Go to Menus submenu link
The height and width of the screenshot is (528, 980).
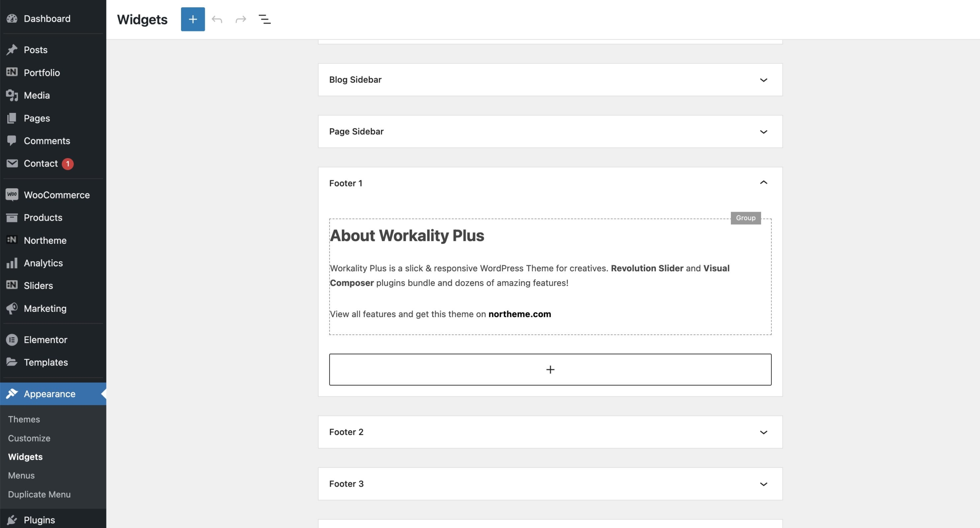pyautogui.click(x=21, y=475)
